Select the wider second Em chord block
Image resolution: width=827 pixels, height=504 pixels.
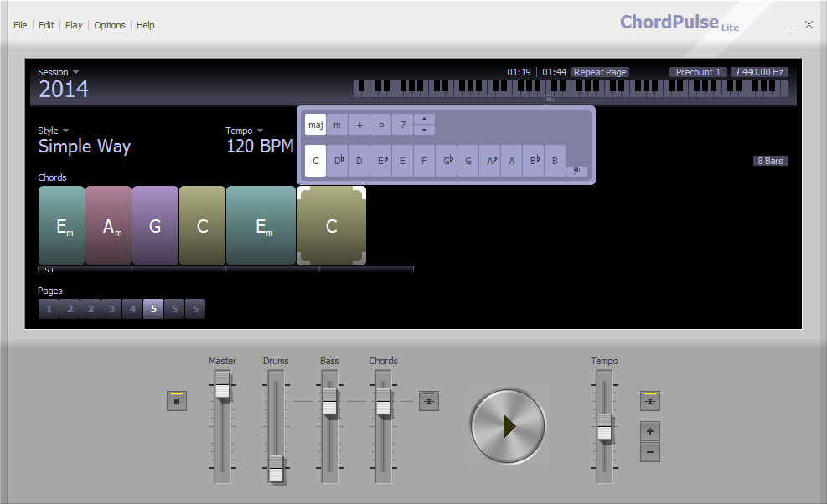(x=261, y=226)
